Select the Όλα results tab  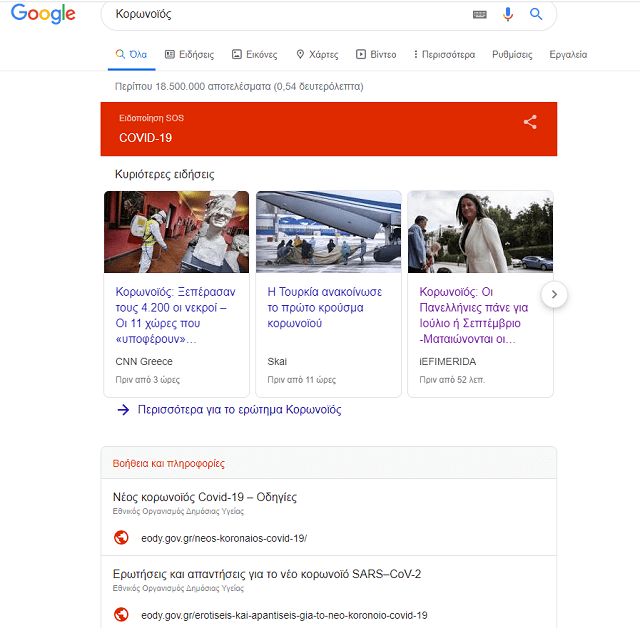pyautogui.click(x=131, y=54)
